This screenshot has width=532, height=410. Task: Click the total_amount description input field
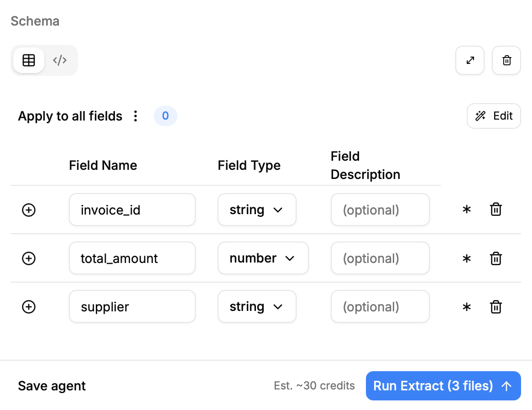pos(380,258)
